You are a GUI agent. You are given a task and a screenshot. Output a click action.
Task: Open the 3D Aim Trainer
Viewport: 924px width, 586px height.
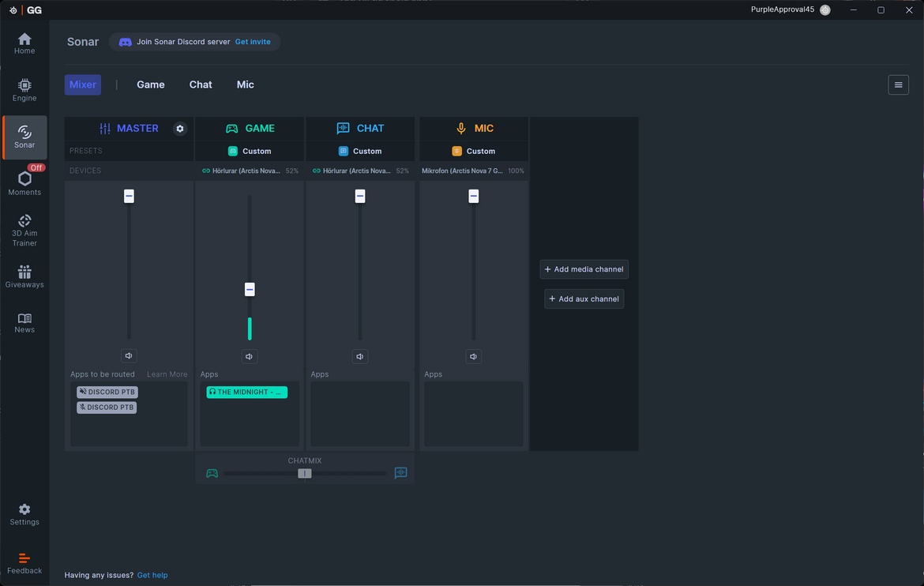[x=24, y=230]
